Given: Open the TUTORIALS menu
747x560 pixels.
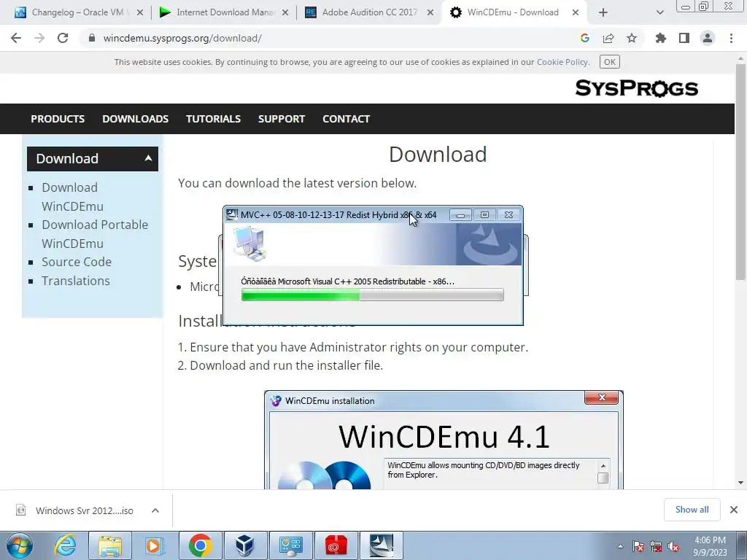Looking at the screenshot, I should pyautogui.click(x=213, y=119).
